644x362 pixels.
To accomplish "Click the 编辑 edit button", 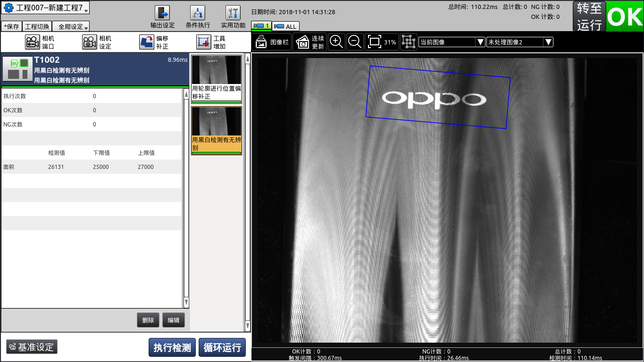I will 174,320.
